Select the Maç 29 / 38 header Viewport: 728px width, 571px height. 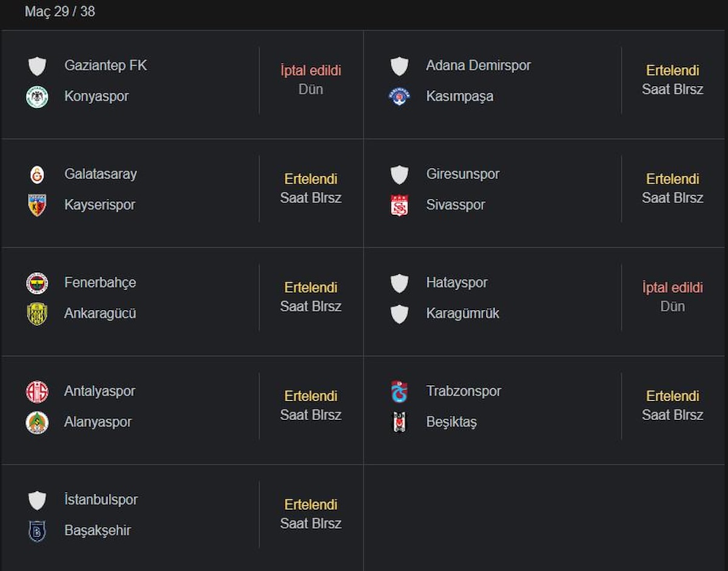point(60,12)
